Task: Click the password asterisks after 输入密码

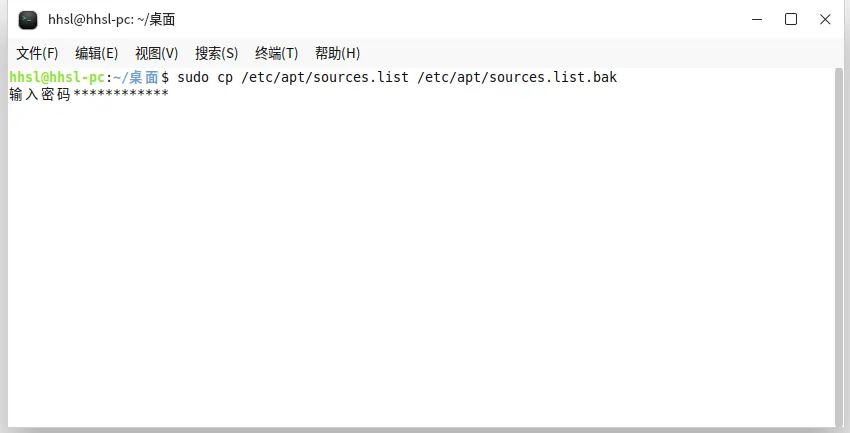Action: click(121, 94)
